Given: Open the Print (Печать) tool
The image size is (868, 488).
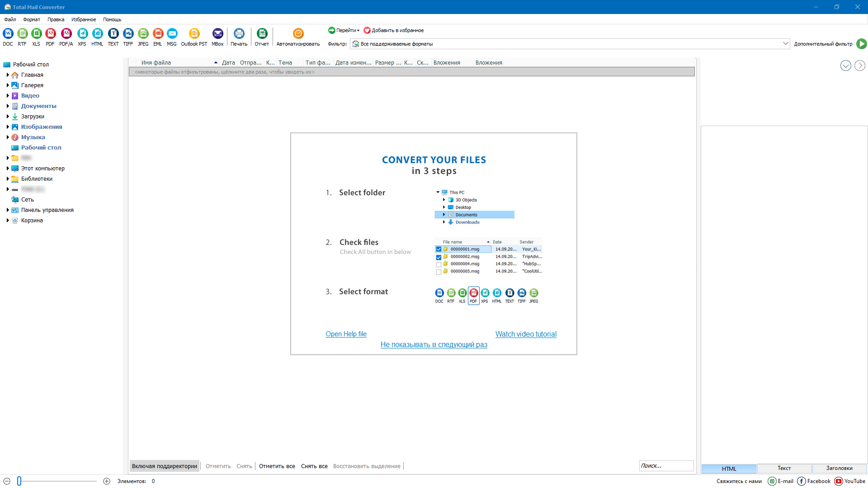Looking at the screenshot, I should tap(239, 34).
